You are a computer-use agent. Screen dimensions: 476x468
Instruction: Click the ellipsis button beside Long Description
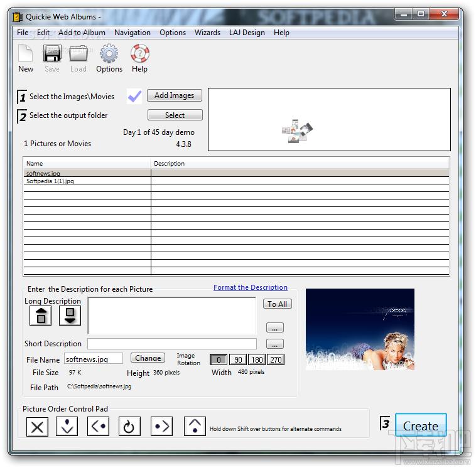coord(274,327)
